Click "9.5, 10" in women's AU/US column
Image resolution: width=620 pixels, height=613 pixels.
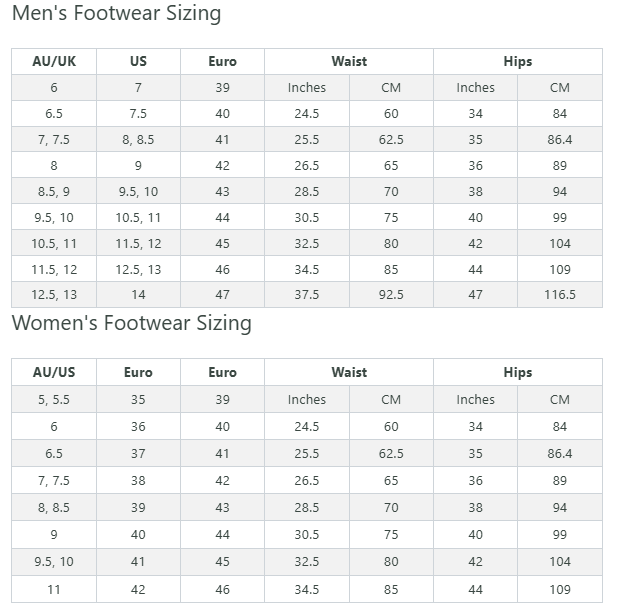54,563
